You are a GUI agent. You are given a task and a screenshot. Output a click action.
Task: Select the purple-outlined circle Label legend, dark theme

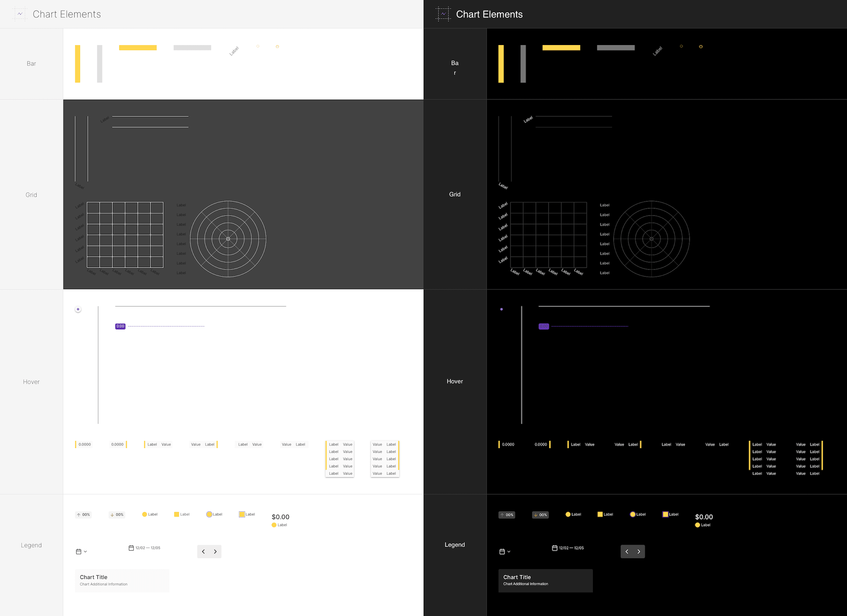[x=638, y=514]
